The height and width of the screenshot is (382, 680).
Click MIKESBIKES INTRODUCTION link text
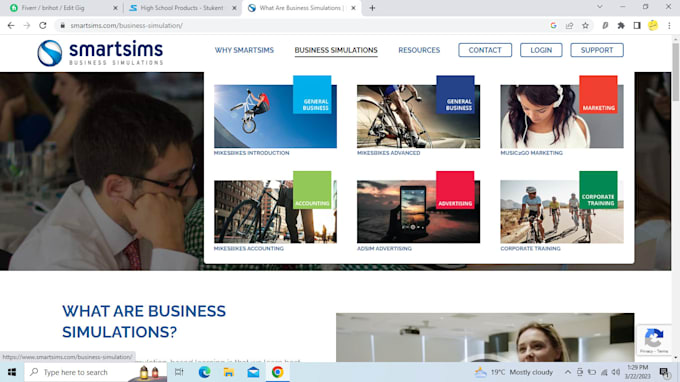click(252, 153)
